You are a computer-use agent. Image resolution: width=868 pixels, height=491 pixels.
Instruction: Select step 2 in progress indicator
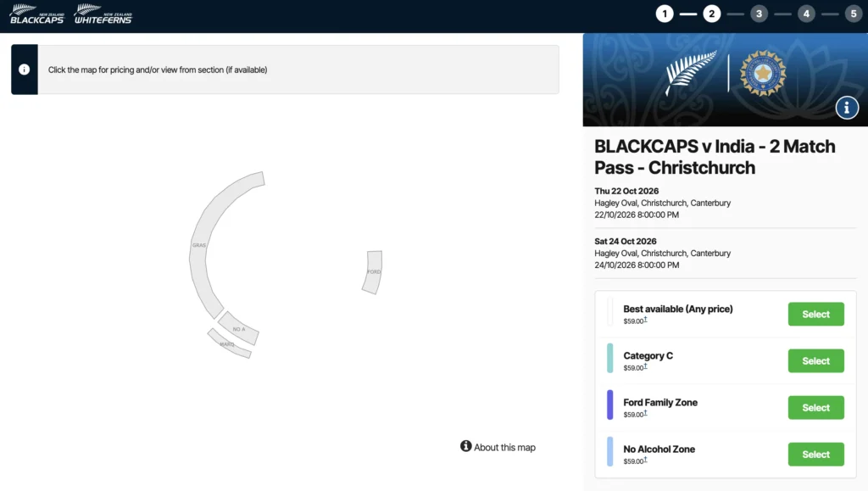[x=712, y=14]
